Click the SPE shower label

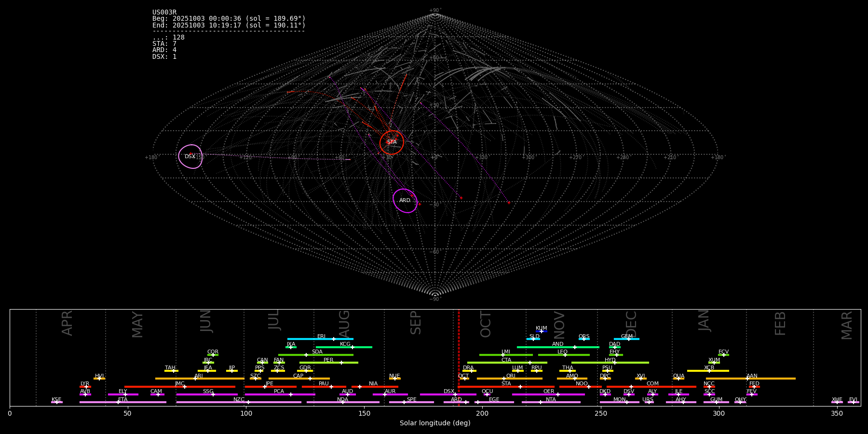[x=412, y=400]
